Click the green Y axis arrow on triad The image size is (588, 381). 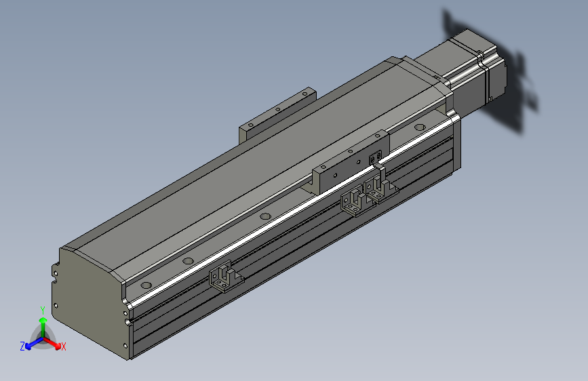point(43,325)
